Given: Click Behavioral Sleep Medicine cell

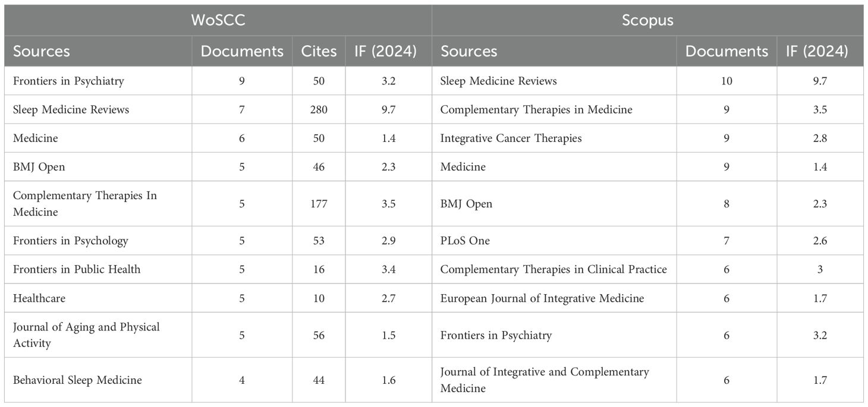Looking at the screenshot, I should coord(77,380).
